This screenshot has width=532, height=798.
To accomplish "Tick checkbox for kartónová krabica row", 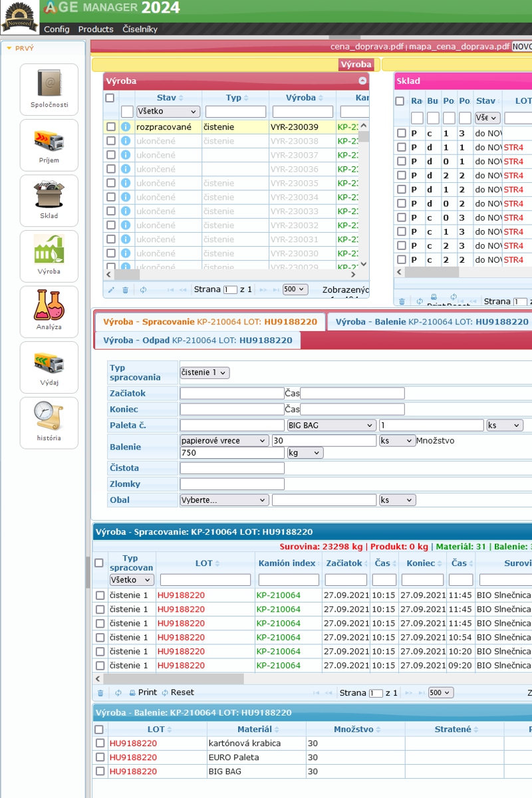I will (x=100, y=743).
